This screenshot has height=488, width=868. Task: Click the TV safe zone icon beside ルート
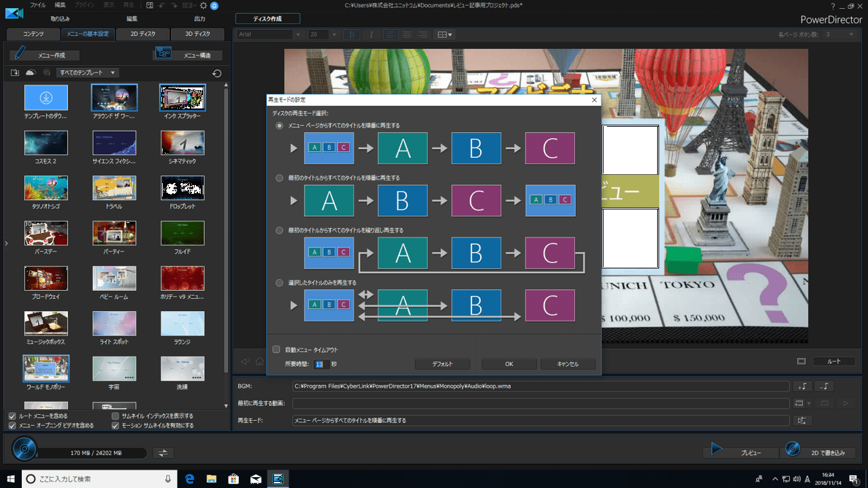(x=802, y=361)
